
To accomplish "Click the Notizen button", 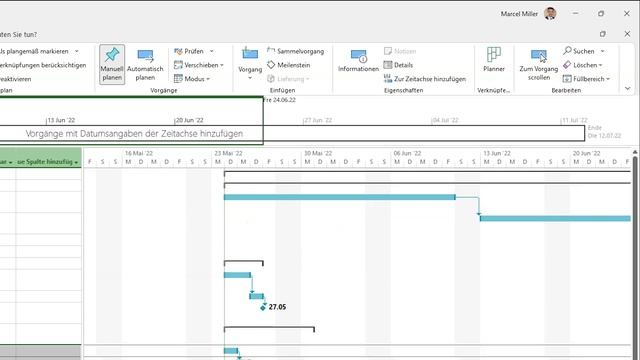I will coord(400,51).
